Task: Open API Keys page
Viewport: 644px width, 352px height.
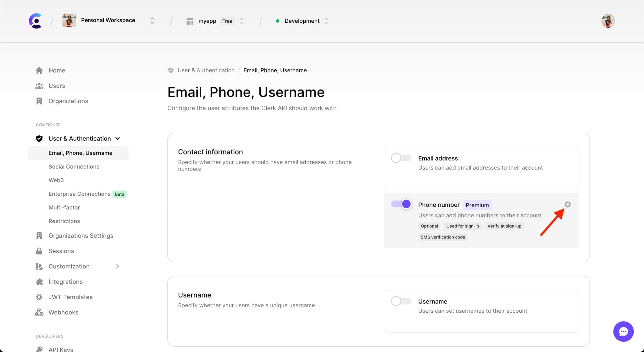Action: coord(61,349)
